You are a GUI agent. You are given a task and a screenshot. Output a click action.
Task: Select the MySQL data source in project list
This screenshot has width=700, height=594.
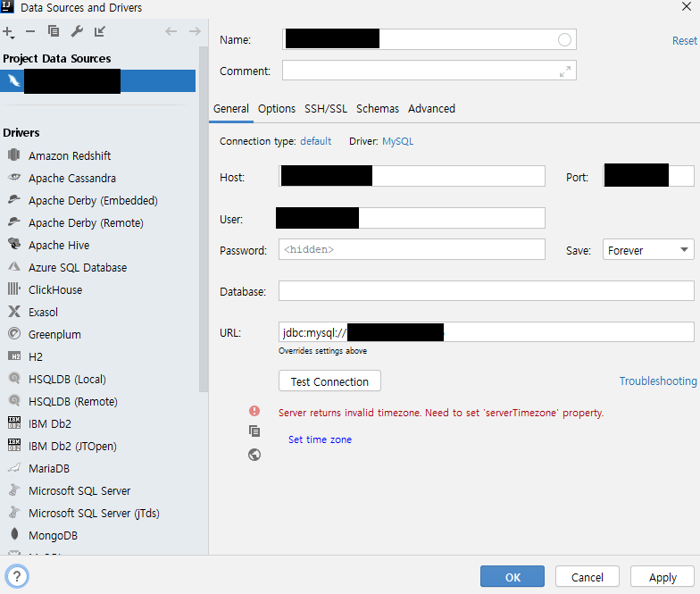point(98,80)
